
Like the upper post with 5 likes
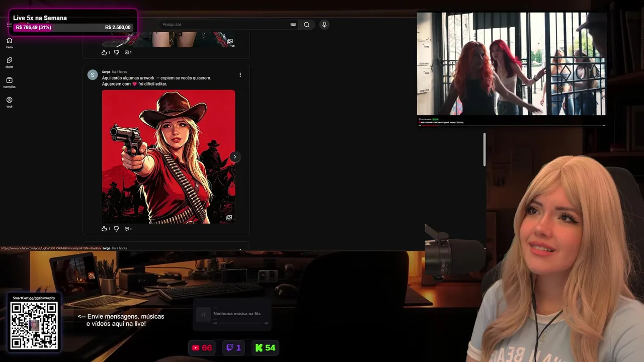click(104, 52)
